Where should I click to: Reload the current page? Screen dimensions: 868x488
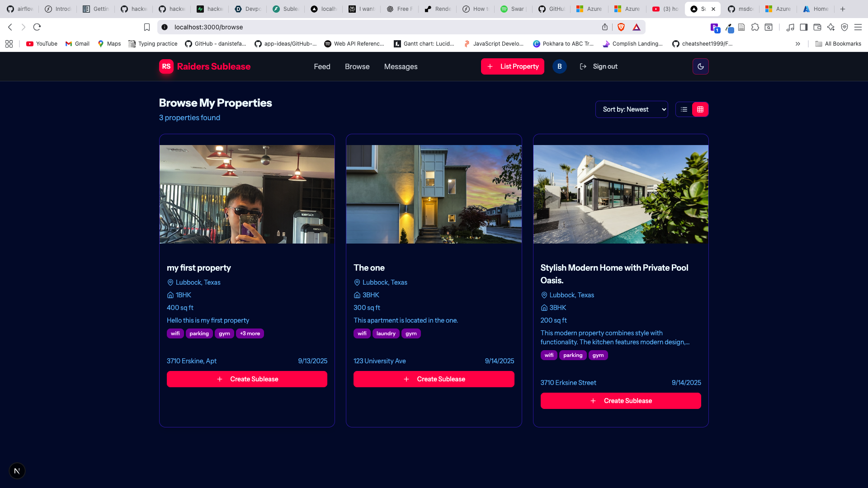click(37, 27)
